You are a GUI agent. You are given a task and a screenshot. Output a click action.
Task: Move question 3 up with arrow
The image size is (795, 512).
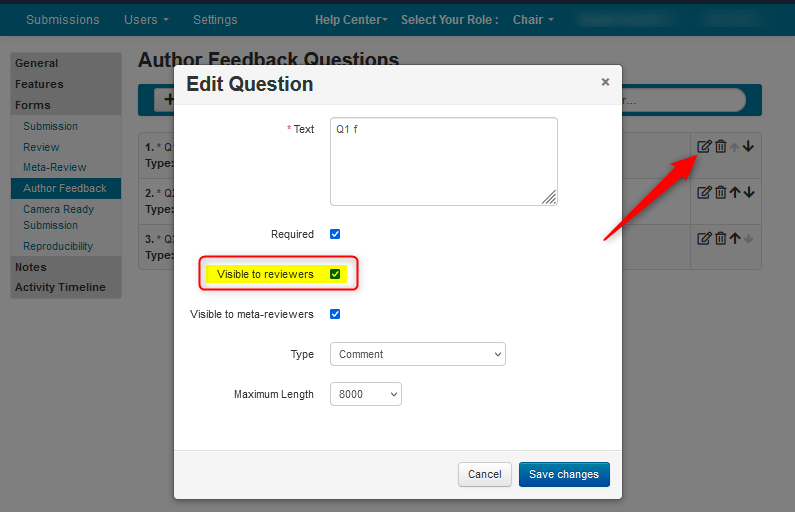(x=735, y=238)
